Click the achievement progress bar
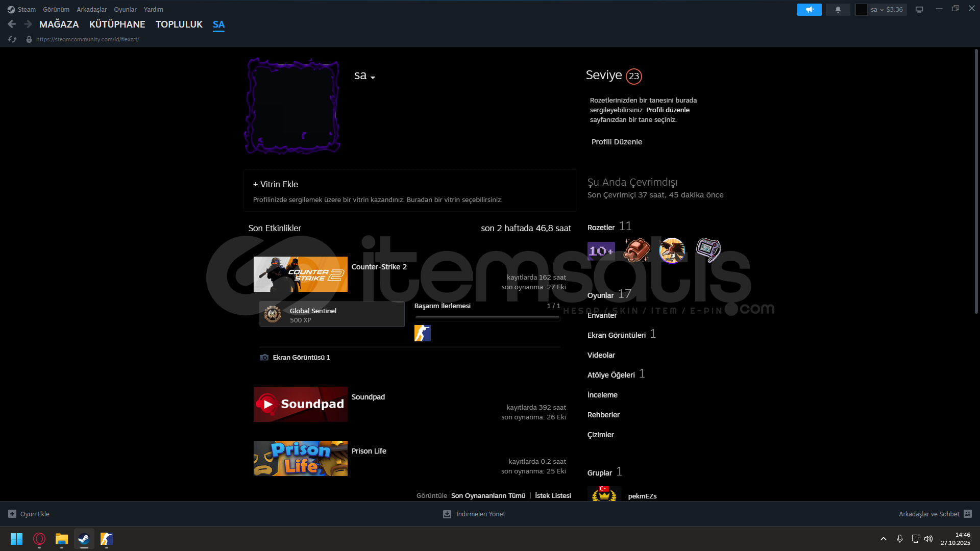Image resolution: width=980 pixels, height=551 pixels. tap(487, 317)
